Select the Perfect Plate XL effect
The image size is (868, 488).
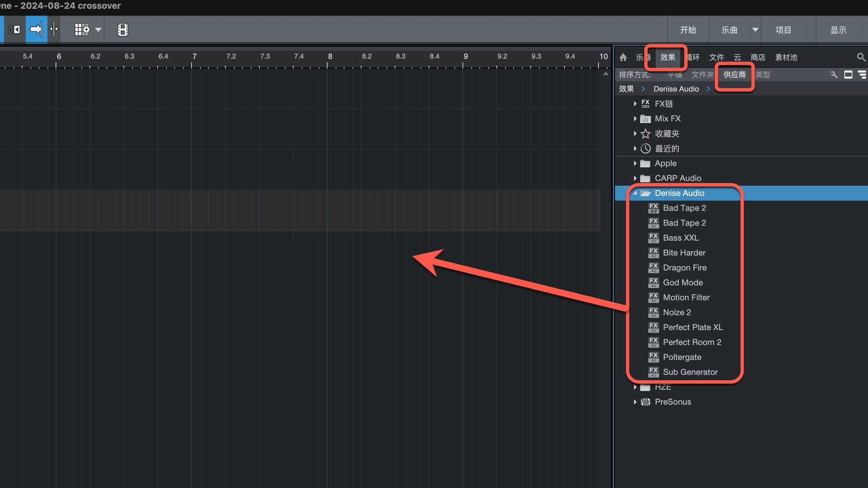693,327
